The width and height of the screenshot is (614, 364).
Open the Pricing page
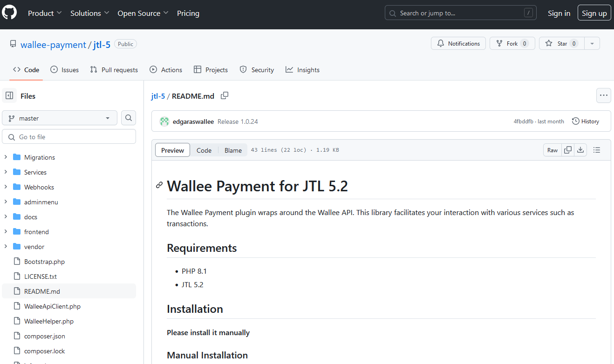pos(188,13)
